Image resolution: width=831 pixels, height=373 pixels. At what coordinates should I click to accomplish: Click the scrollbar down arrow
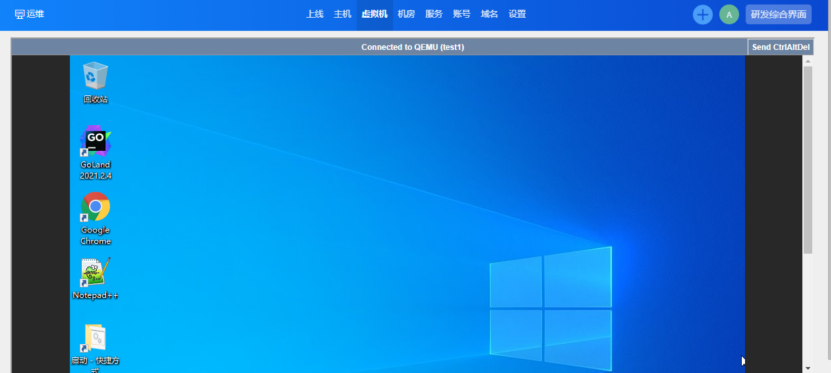point(808,368)
